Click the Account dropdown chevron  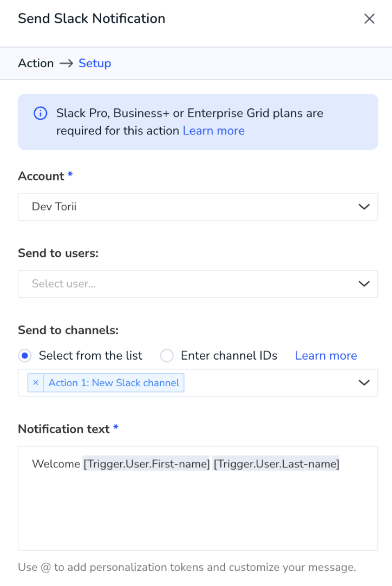coord(364,207)
